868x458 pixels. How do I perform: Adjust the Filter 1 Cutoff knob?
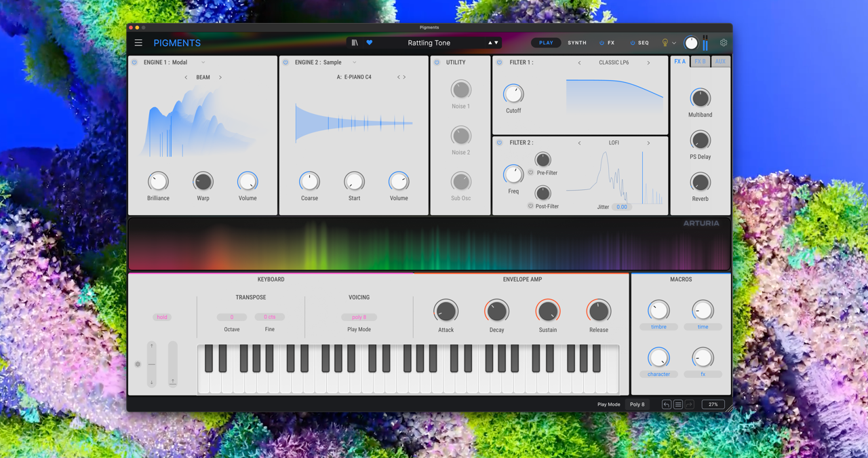513,94
